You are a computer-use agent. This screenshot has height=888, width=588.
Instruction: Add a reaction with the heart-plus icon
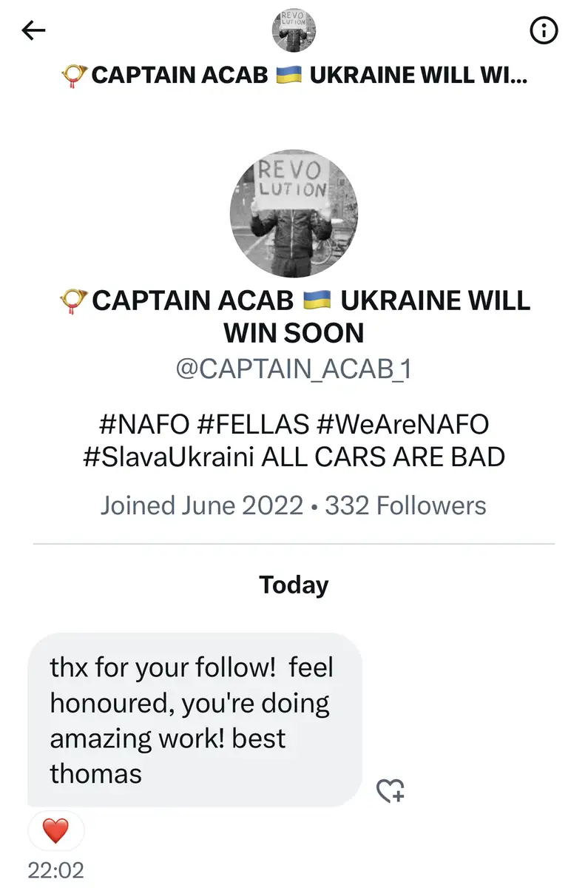390,790
